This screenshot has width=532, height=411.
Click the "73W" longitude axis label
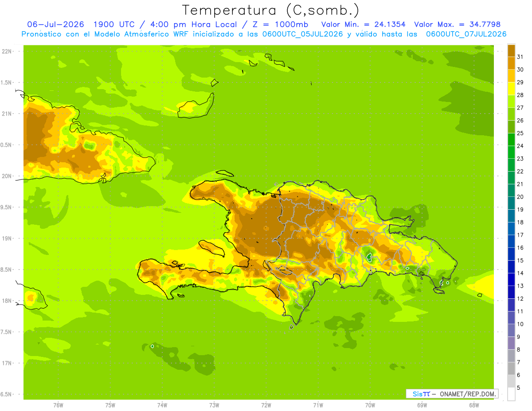(214, 405)
